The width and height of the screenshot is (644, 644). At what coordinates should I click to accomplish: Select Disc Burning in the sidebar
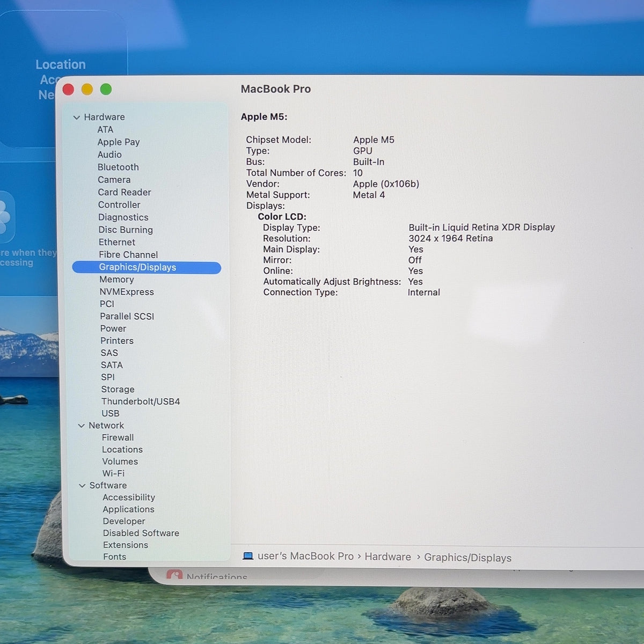[x=126, y=230]
